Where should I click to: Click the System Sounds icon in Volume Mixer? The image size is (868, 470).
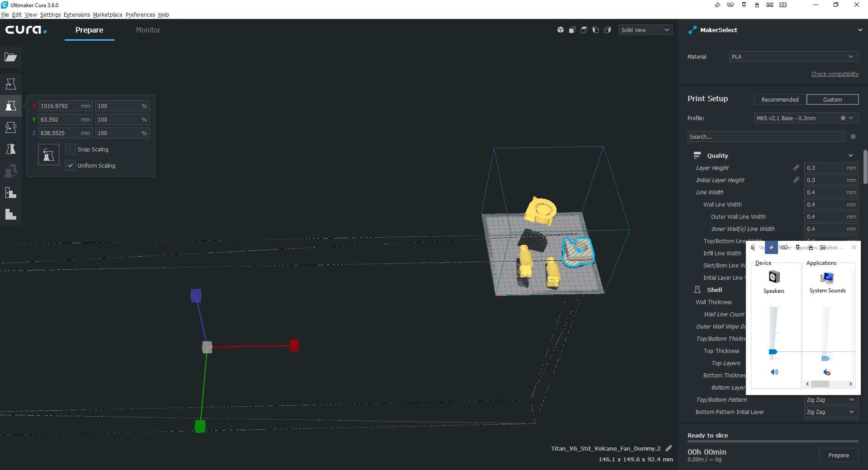[x=827, y=277]
